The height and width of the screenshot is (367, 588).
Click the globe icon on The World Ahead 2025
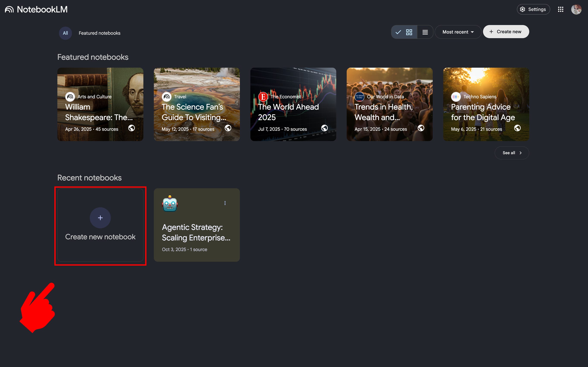(324, 128)
